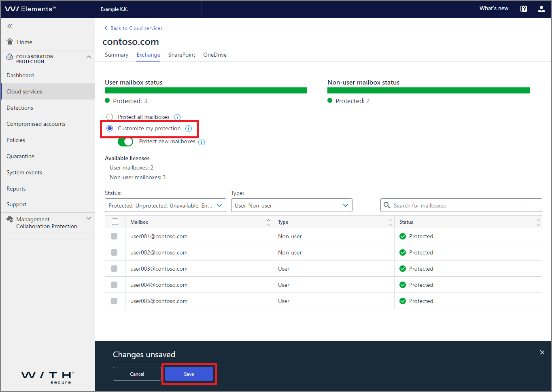This screenshot has height=392, width=552.
Task: Show info for Protect new mailboxes
Action: point(202,142)
